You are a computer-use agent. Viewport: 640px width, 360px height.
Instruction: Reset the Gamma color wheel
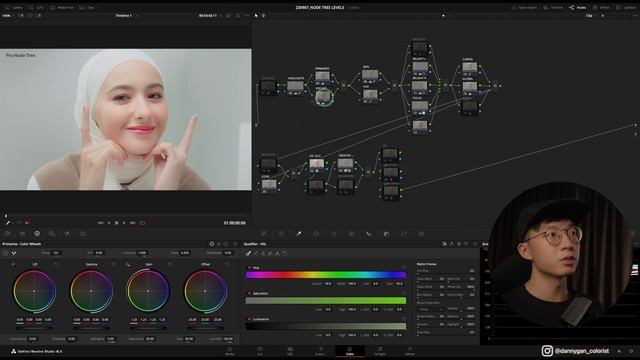tap(113, 264)
